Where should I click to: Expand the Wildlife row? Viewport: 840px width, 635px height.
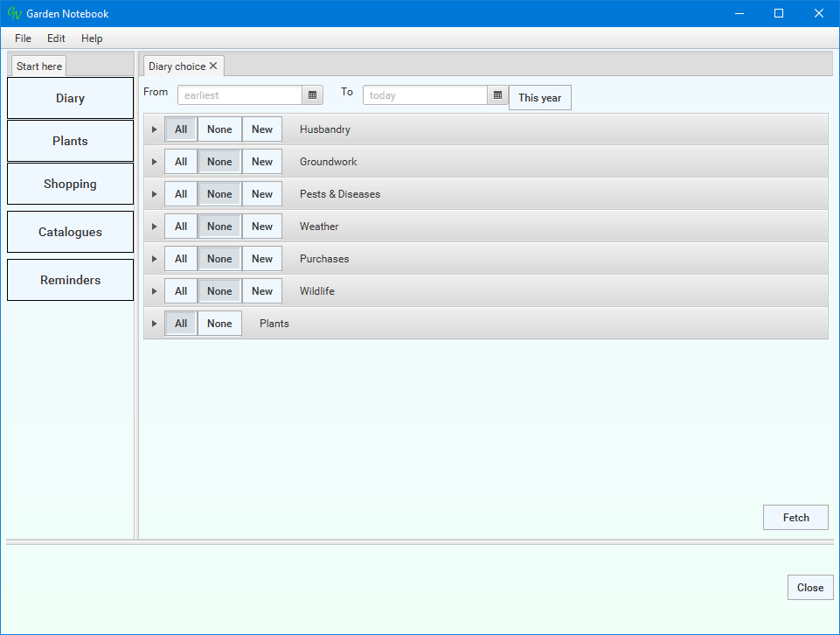(x=155, y=291)
